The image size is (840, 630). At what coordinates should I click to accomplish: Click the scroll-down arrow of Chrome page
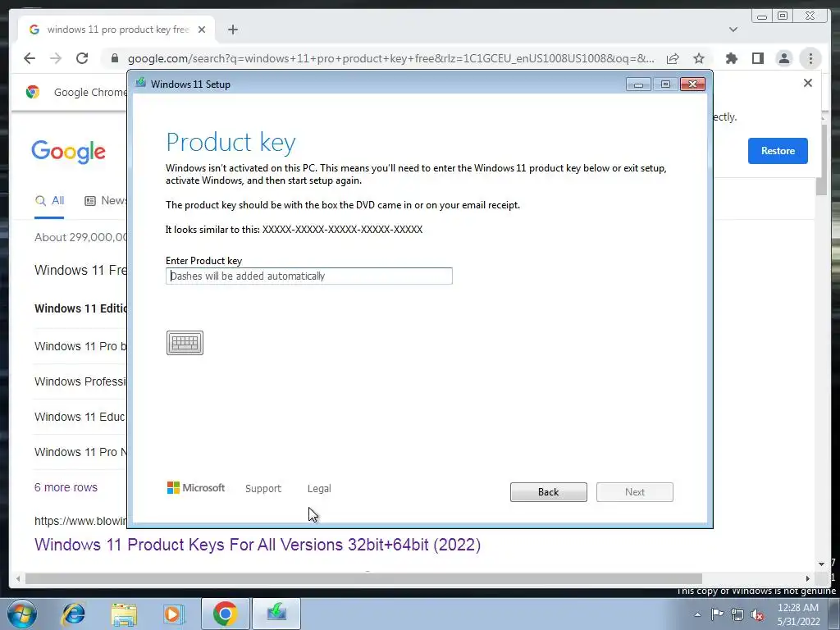[x=821, y=564]
